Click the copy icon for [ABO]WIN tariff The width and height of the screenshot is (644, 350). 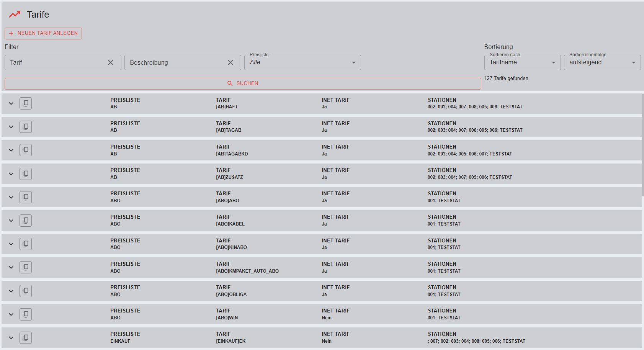(26, 314)
